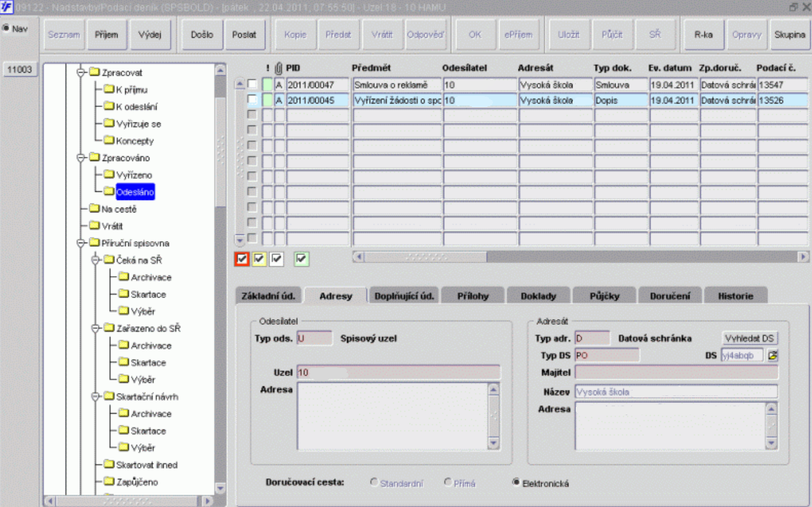The width and height of the screenshot is (812, 507).
Task: Click the 11003 button on the left
Action: pyautogui.click(x=20, y=69)
